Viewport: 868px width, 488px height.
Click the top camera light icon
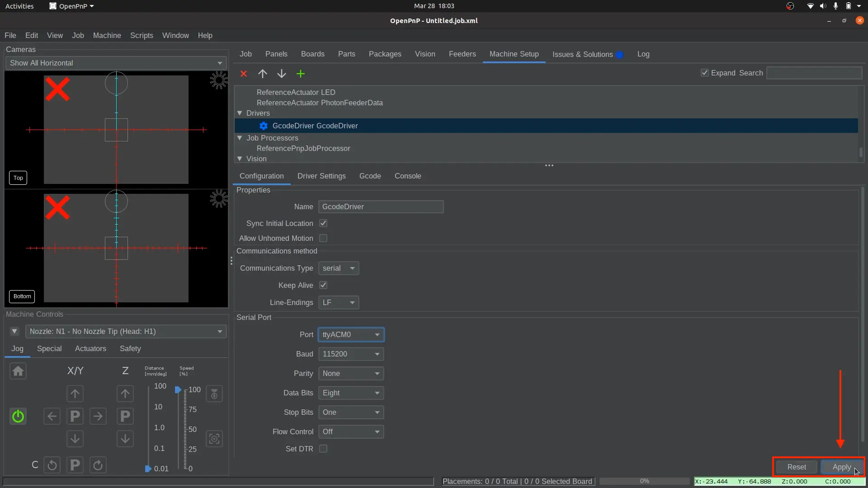[219, 80]
